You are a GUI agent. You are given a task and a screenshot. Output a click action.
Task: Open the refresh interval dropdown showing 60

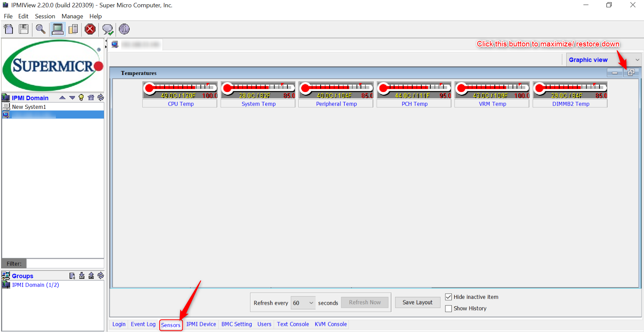pyautogui.click(x=303, y=303)
